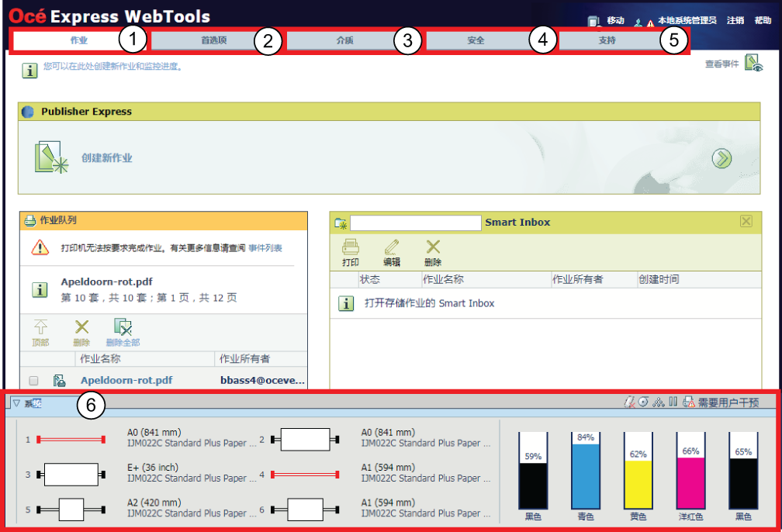
Task: Open the 创建新作业 link
Action: coord(107,158)
